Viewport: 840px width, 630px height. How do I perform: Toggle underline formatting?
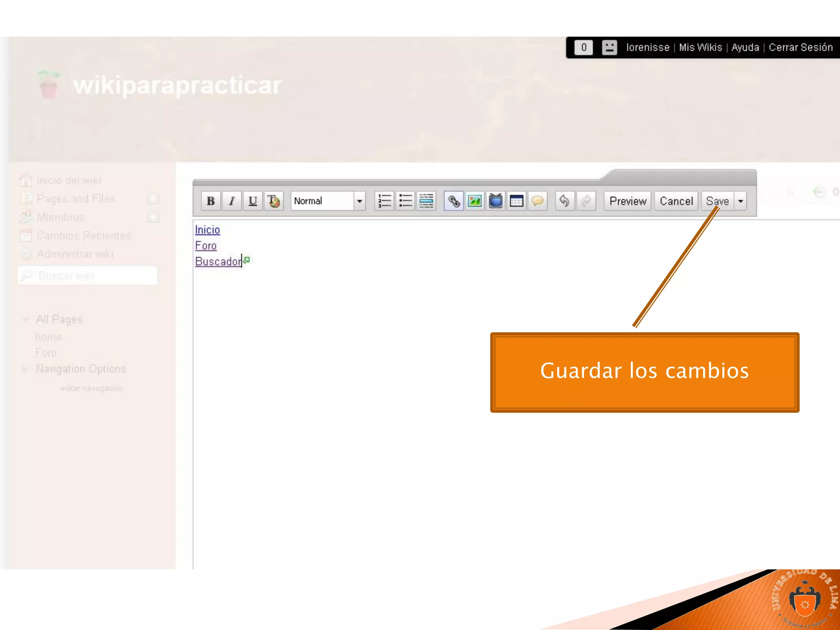pos(253,201)
